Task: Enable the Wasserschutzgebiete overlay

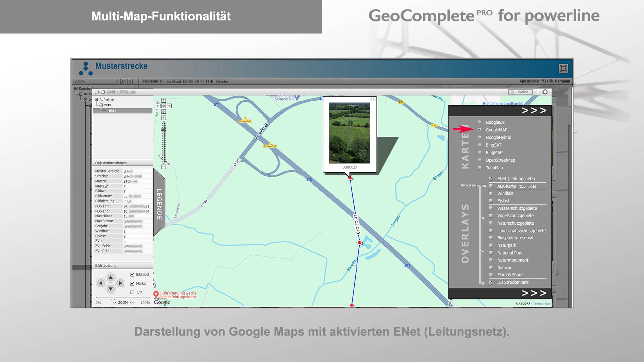Action: click(491, 208)
